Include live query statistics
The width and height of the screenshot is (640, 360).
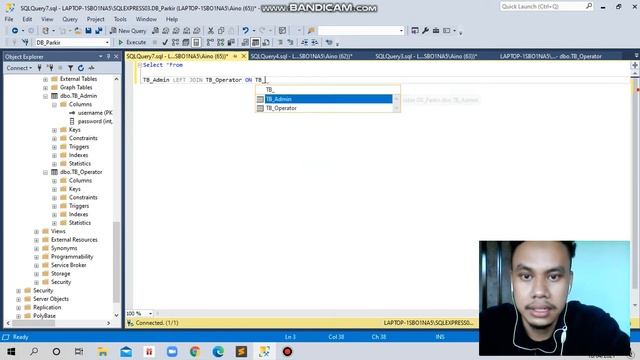[x=221, y=42]
